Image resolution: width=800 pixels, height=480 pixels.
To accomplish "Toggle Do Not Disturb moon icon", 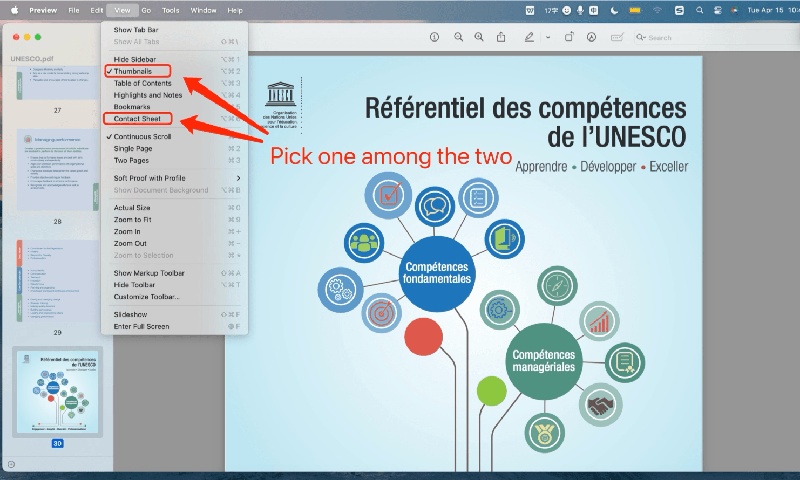I will pyautogui.click(x=614, y=10).
